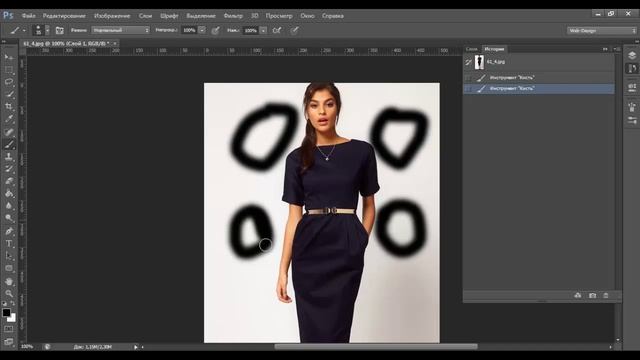The height and width of the screenshot is (360, 640).
Task: Select the Pen tool
Action: [x=9, y=231]
